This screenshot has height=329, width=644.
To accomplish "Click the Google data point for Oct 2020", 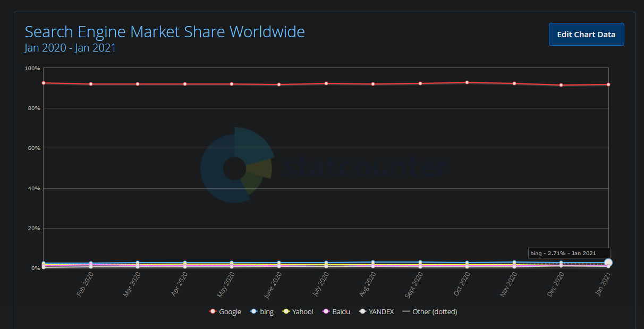I will 467,82.
